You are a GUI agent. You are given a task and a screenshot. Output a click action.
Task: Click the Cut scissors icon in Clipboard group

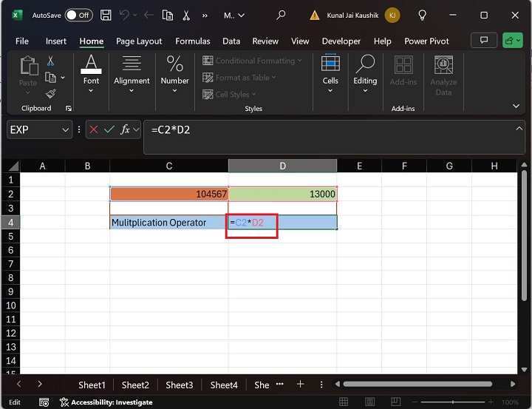click(51, 61)
